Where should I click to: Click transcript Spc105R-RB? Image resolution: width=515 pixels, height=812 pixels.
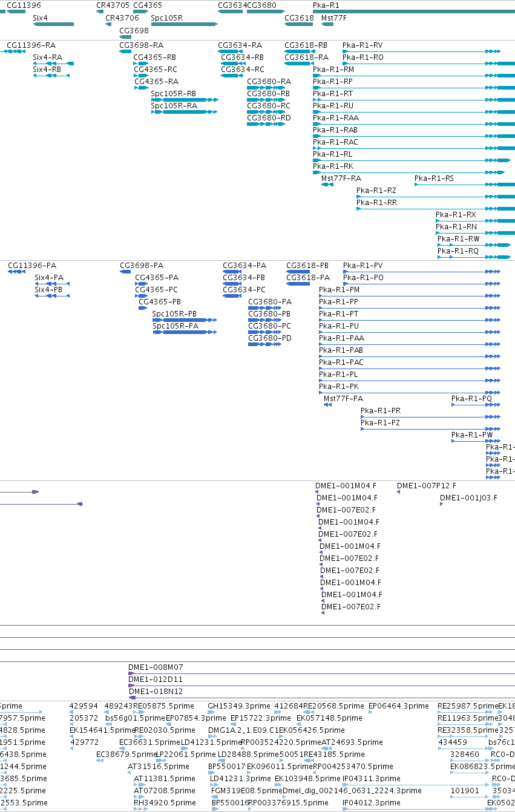tap(174, 94)
